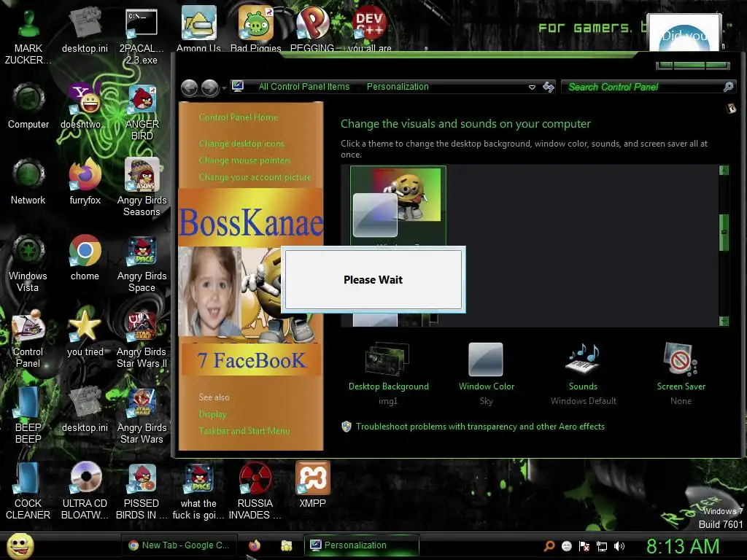
Task: Open the BEEP BEEP desktop icon
Action: [x=28, y=415]
